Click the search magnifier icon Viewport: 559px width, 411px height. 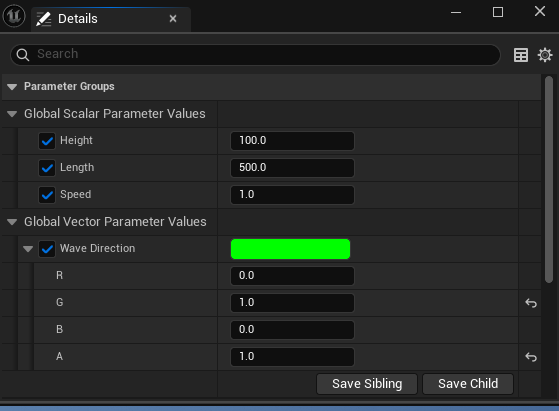pos(23,55)
